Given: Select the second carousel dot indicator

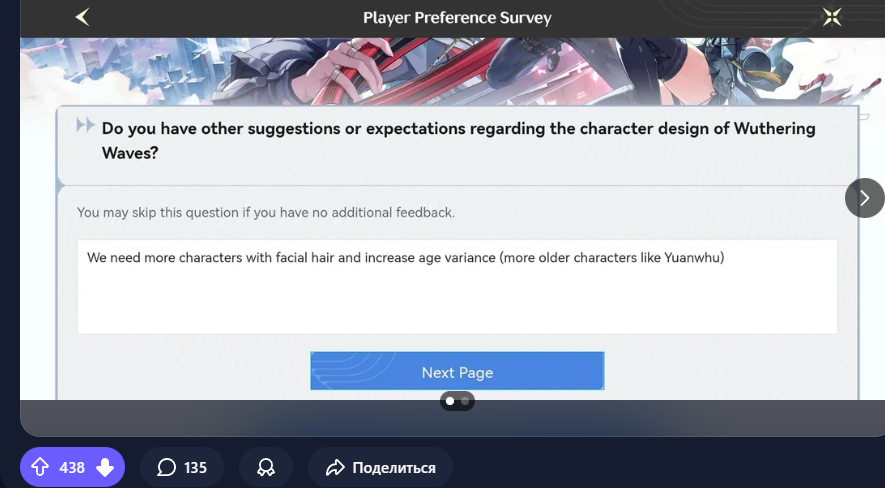Looking at the screenshot, I should pyautogui.click(x=465, y=401).
